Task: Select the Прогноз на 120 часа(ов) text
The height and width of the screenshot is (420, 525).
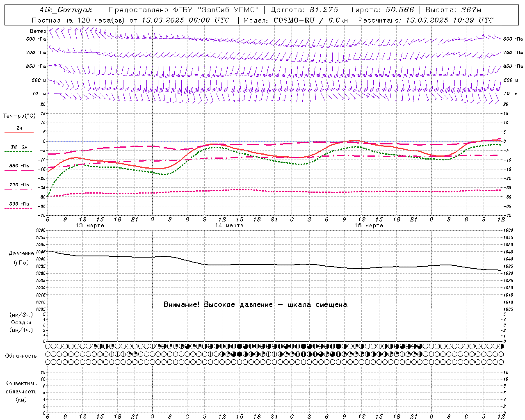Action: point(79,20)
